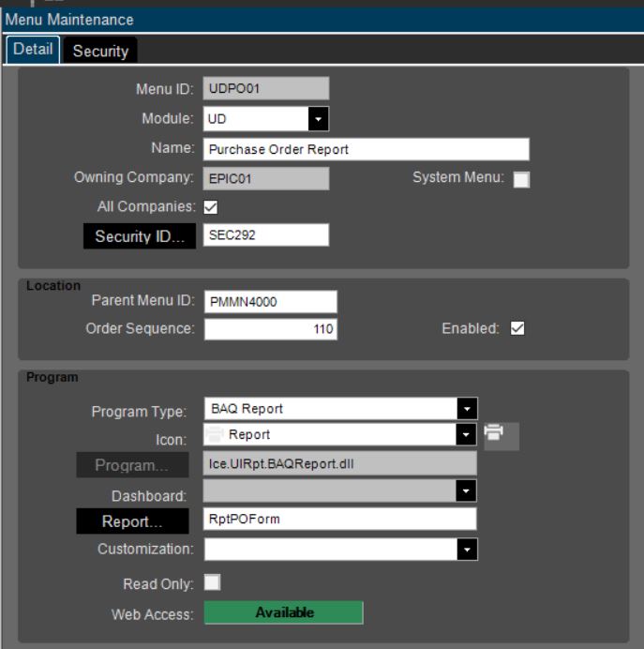
Task: Expand the Dashboard dropdown arrow
Action: point(466,491)
